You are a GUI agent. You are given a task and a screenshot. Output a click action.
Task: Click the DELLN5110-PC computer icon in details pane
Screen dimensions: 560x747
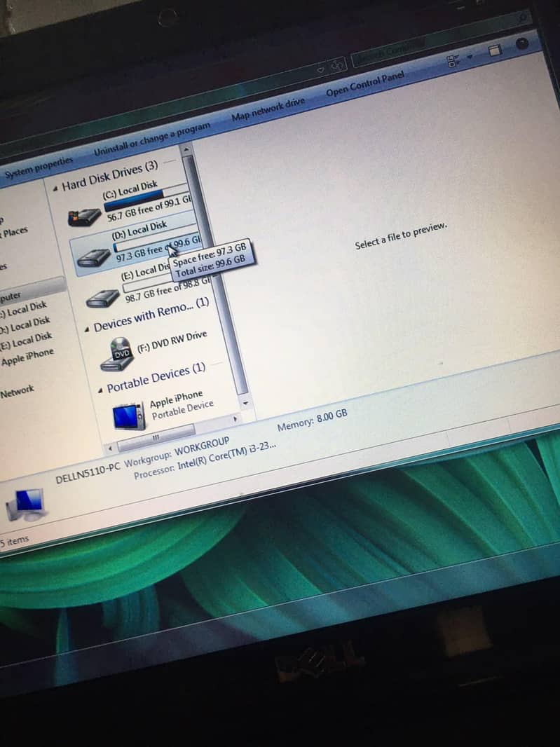coord(26,505)
